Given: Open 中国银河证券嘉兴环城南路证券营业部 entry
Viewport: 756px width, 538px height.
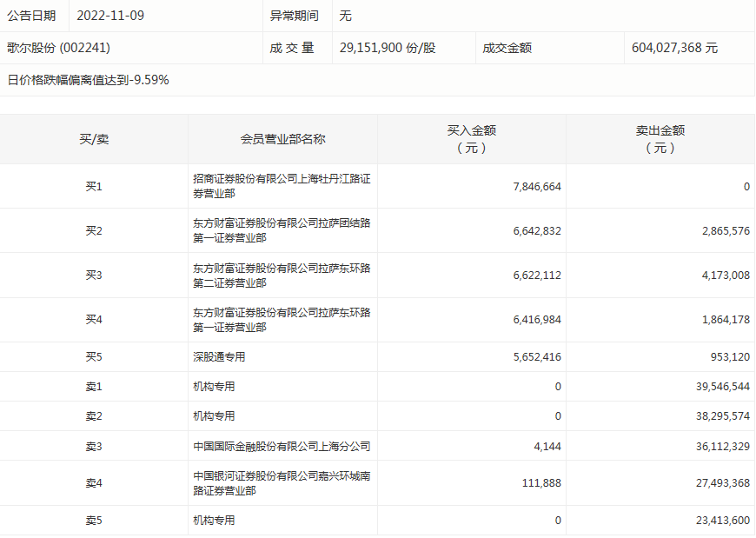Looking at the screenshot, I should pos(282,483).
